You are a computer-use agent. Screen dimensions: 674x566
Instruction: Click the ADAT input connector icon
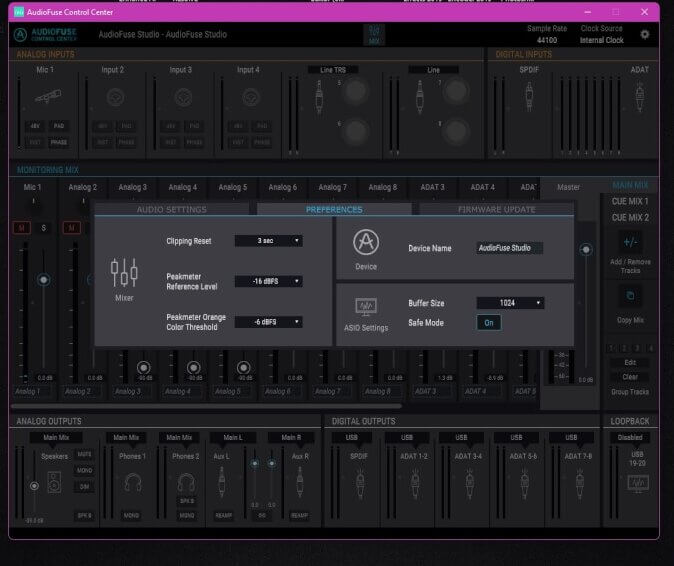coord(640,96)
